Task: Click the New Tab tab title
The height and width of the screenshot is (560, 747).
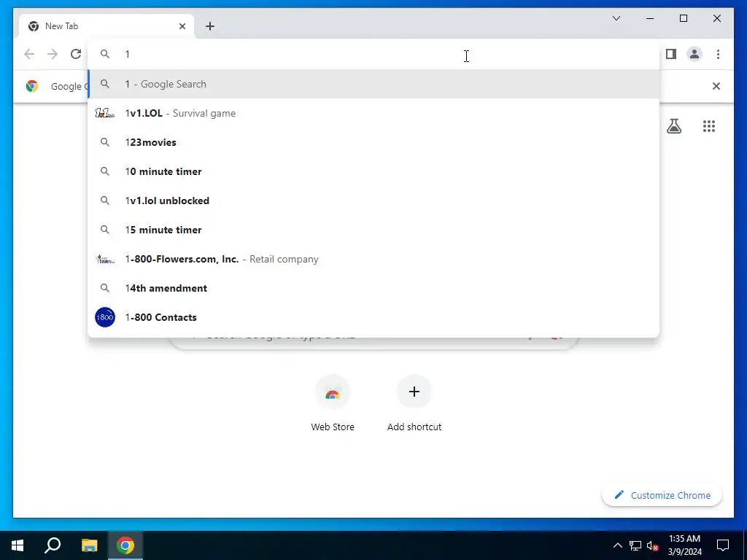Action: coord(61,26)
